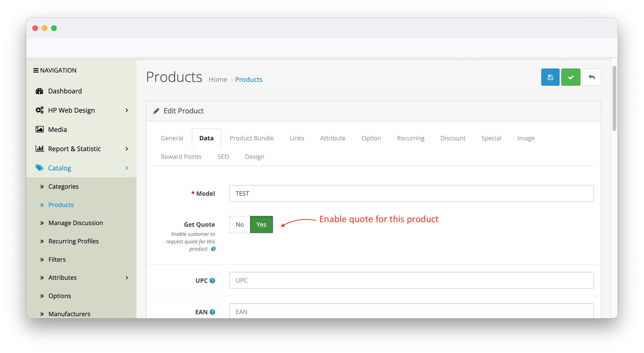This screenshot has height=353, width=644.
Task: Click the Report & Statistic chart icon
Action: pos(40,149)
